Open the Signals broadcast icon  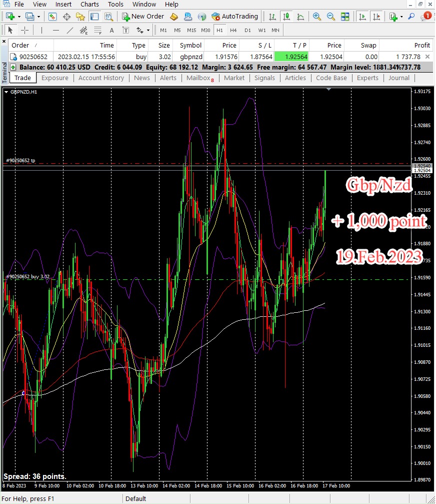(x=202, y=17)
